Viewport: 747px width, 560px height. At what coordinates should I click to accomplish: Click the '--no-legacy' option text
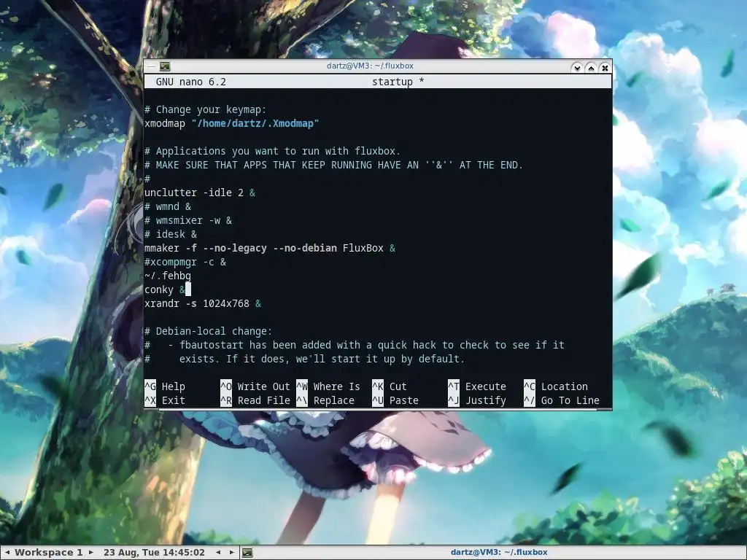coord(234,248)
